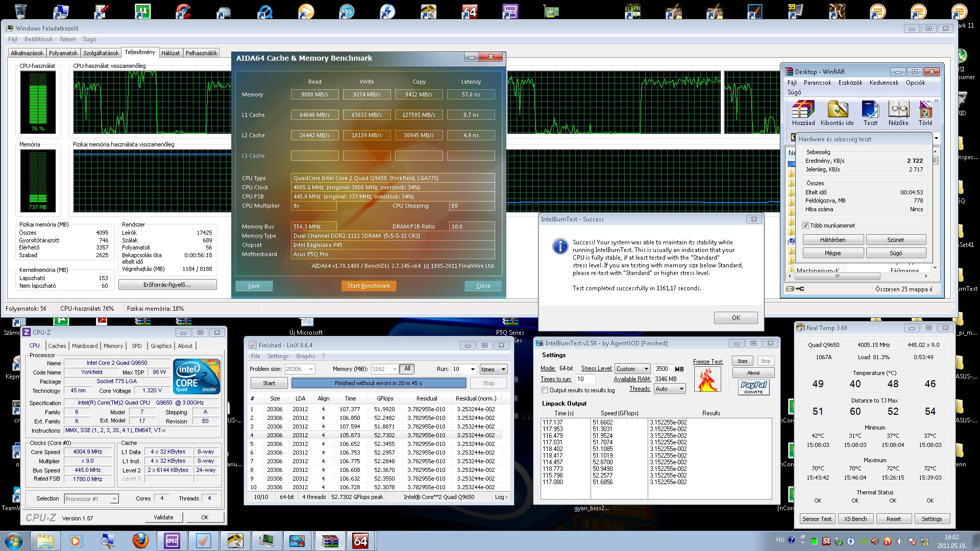980x551 pixels.
Task: Open Windows Explorer from the taskbar
Action: point(45,541)
